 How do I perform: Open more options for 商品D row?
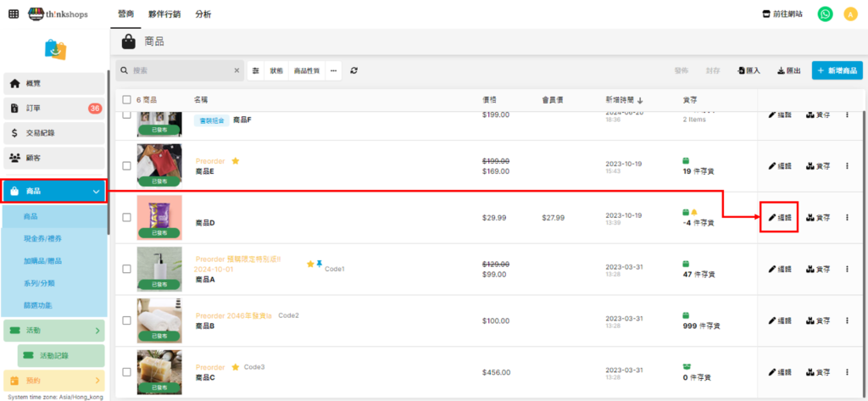click(x=847, y=218)
